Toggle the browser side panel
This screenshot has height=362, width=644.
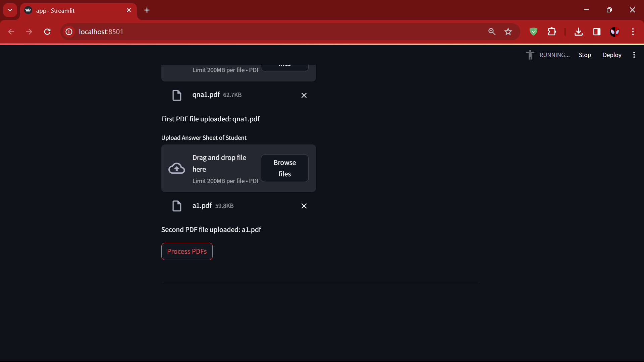[597, 32]
